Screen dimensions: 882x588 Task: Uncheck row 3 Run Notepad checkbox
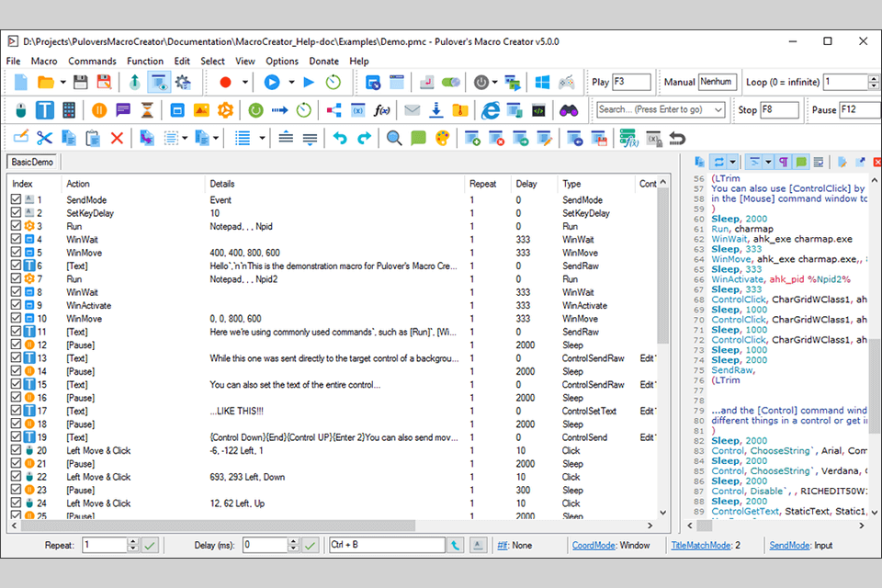click(16, 226)
